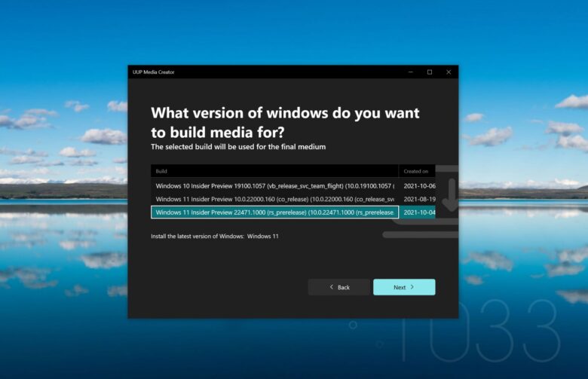Click 'The selected build will be used' subtitle
Viewport: 588px width, 379px height.
pyautogui.click(x=238, y=147)
